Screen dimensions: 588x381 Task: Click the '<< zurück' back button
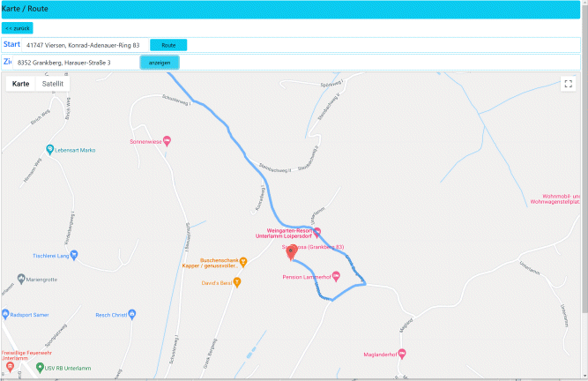click(18, 28)
